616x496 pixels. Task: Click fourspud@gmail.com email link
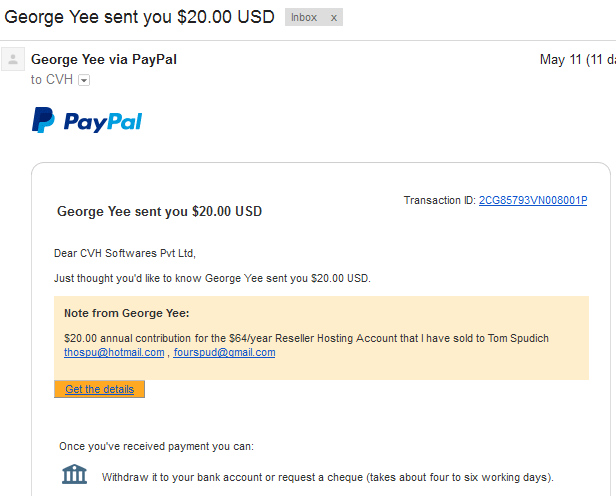pyautogui.click(x=224, y=352)
